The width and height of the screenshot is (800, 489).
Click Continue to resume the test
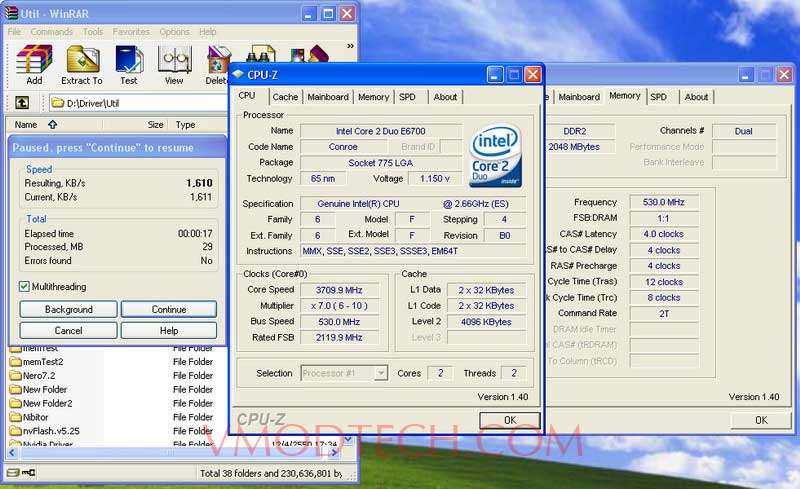pyautogui.click(x=169, y=309)
